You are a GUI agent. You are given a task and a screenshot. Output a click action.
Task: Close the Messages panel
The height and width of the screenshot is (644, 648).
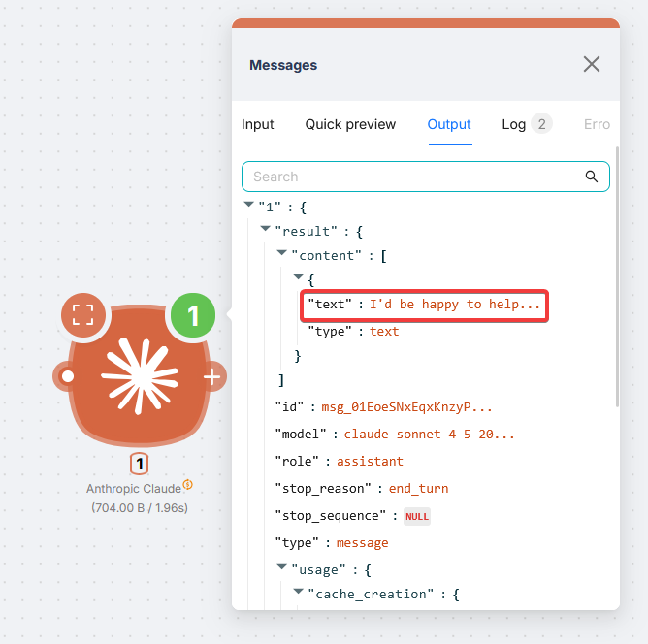pos(591,65)
